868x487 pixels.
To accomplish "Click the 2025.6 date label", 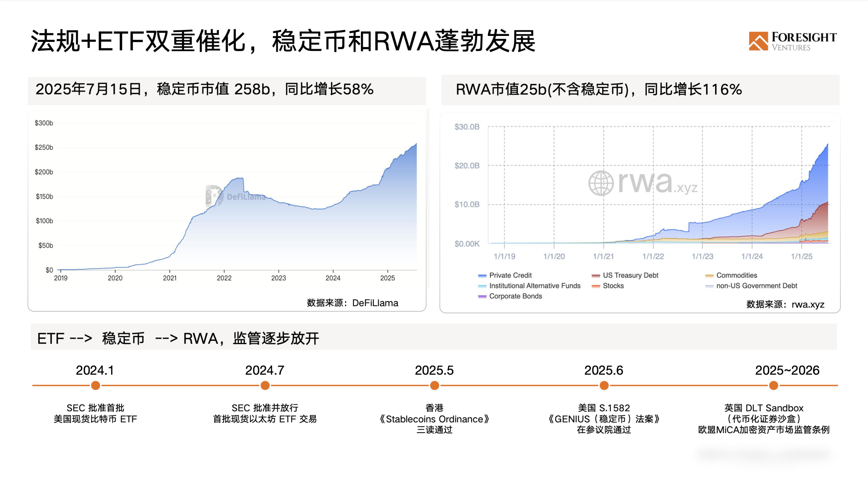I will [604, 370].
